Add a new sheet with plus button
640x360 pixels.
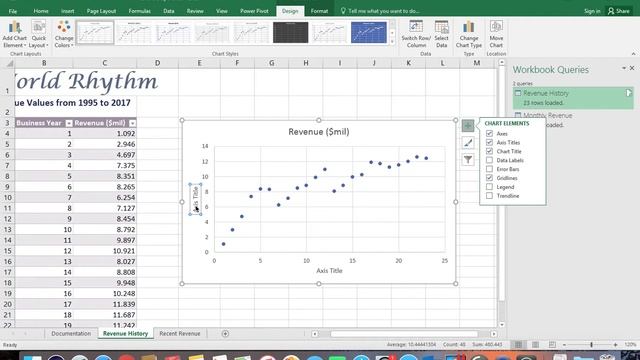(x=225, y=334)
